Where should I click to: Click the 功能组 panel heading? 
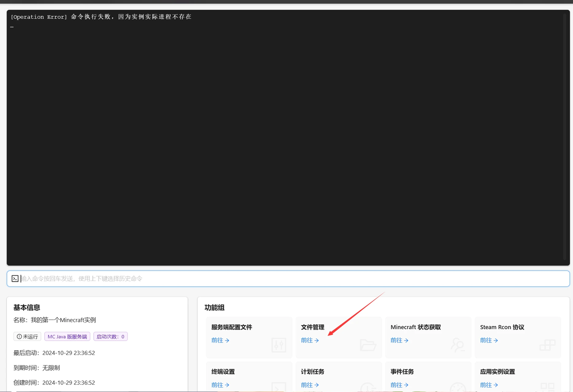pyautogui.click(x=214, y=307)
